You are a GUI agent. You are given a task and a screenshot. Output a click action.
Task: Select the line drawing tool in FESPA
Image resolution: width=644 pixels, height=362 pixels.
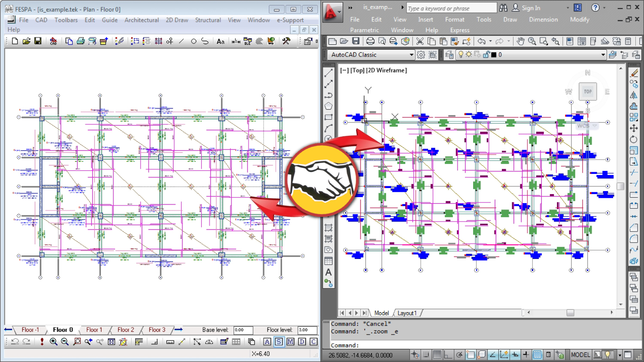(x=181, y=41)
